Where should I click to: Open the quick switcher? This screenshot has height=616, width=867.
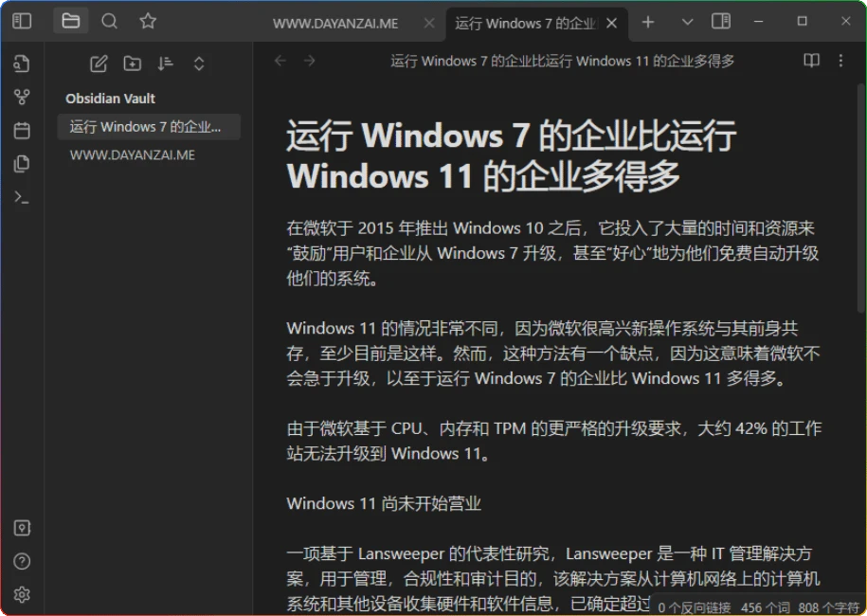pyautogui.click(x=22, y=62)
